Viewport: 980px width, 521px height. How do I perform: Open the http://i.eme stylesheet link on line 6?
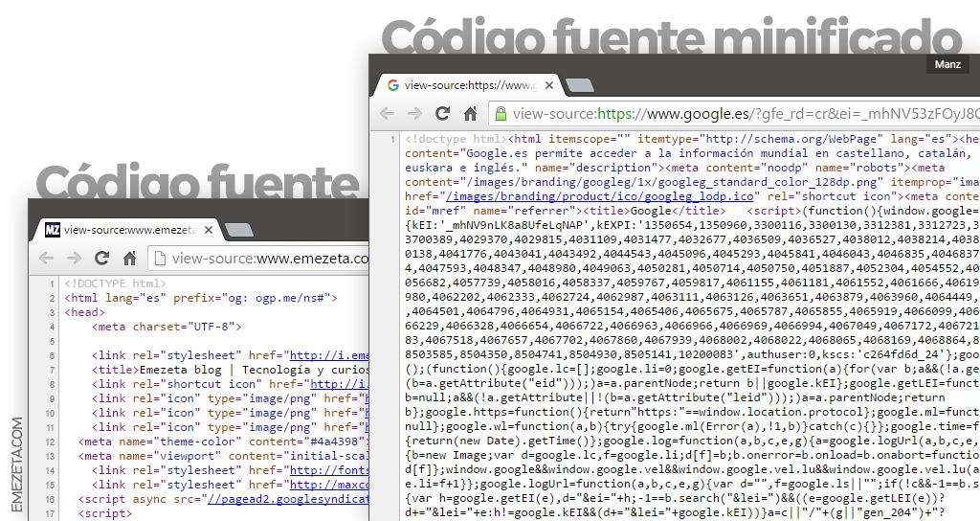tap(329, 355)
